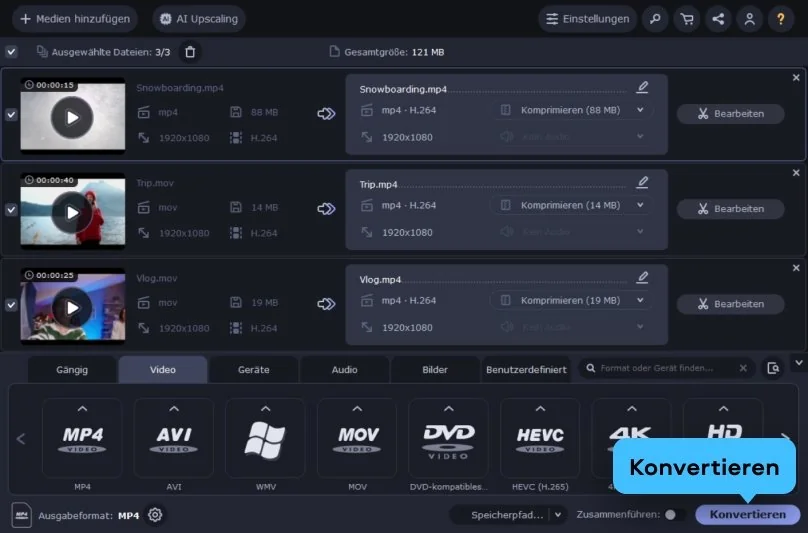Click convert arrows icon for Vlog.mov
The image size is (808, 533).
pos(326,304)
